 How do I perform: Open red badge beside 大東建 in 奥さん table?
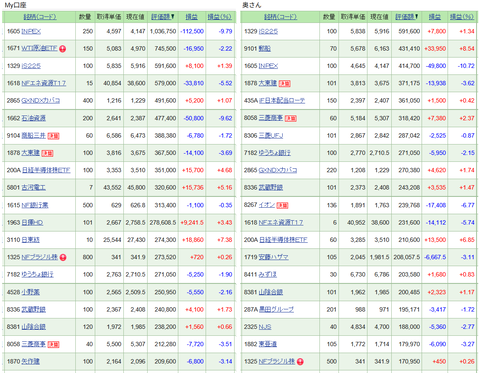(284, 83)
